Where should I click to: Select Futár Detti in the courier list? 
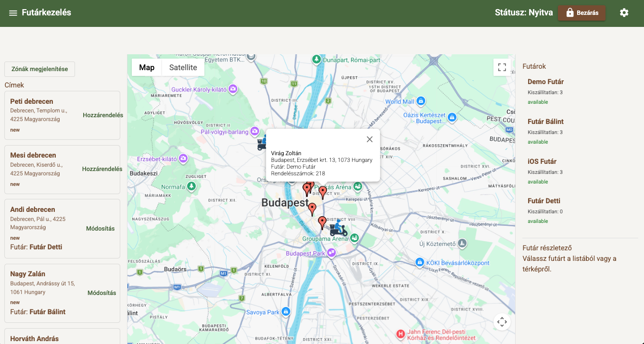click(544, 201)
